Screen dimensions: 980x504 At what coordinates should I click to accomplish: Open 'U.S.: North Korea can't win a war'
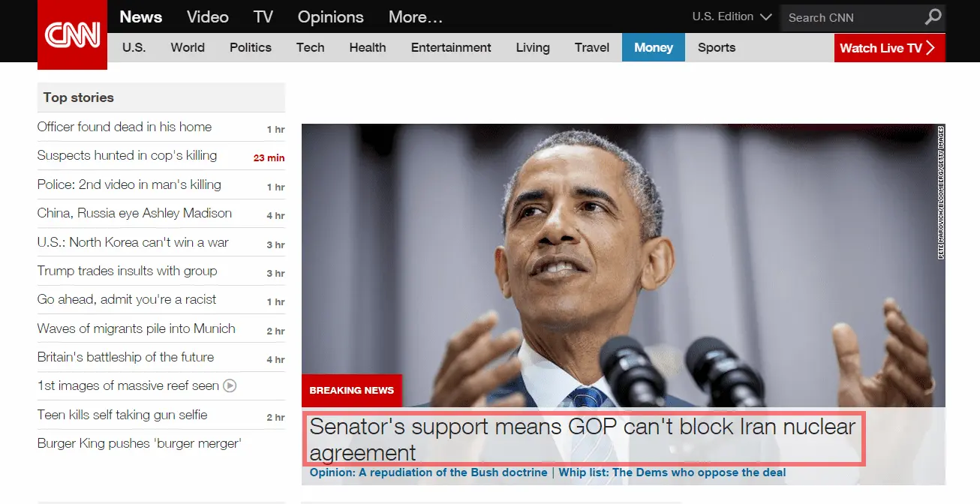133,242
